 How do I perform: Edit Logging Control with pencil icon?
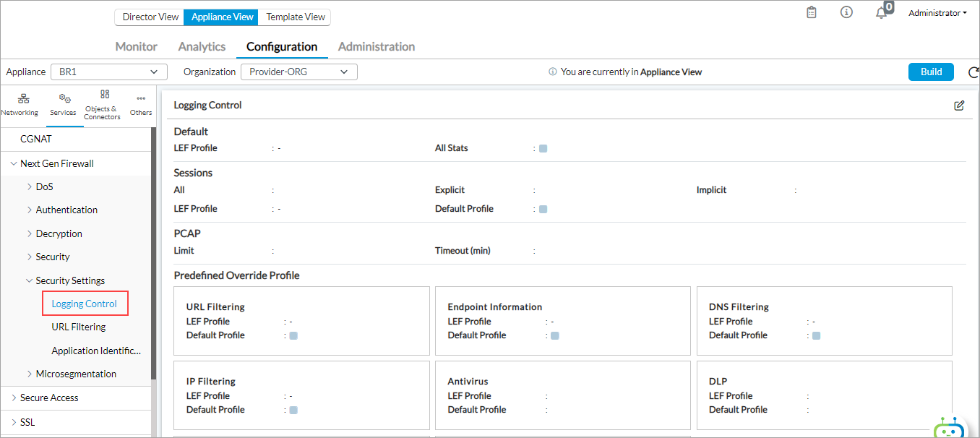959,106
